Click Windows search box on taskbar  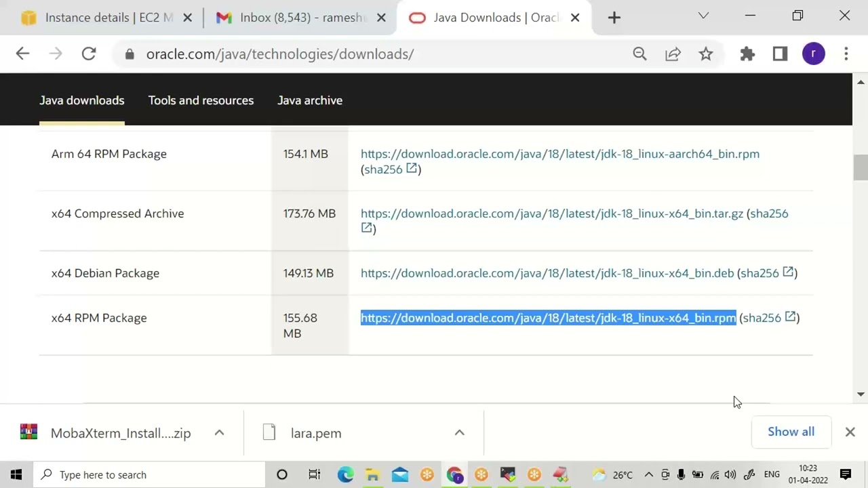point(149,474)
